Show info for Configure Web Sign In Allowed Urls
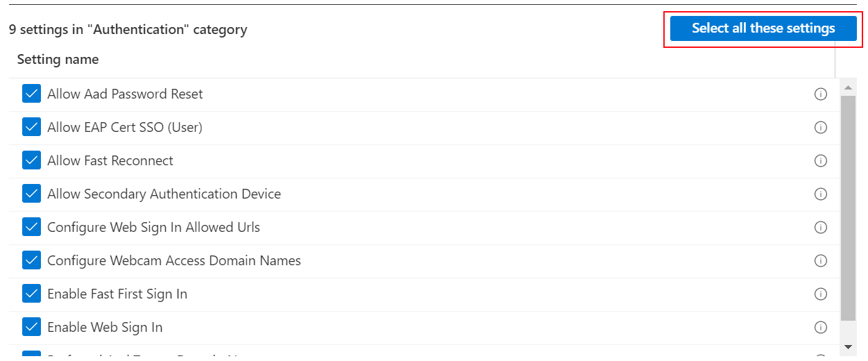868x361 pixels. 821,228
